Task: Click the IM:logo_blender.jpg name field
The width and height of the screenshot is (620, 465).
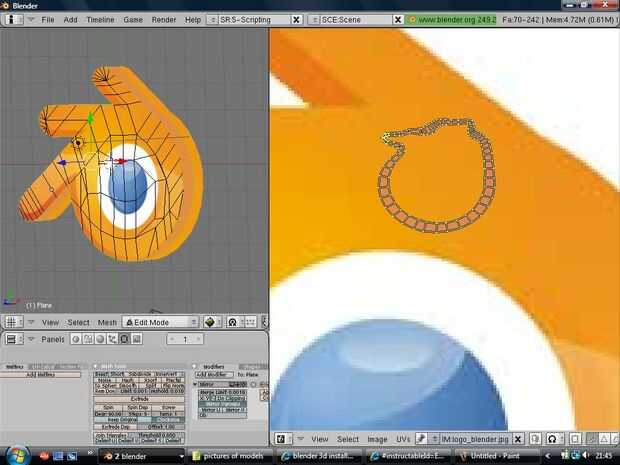Action: coord(476,439)
